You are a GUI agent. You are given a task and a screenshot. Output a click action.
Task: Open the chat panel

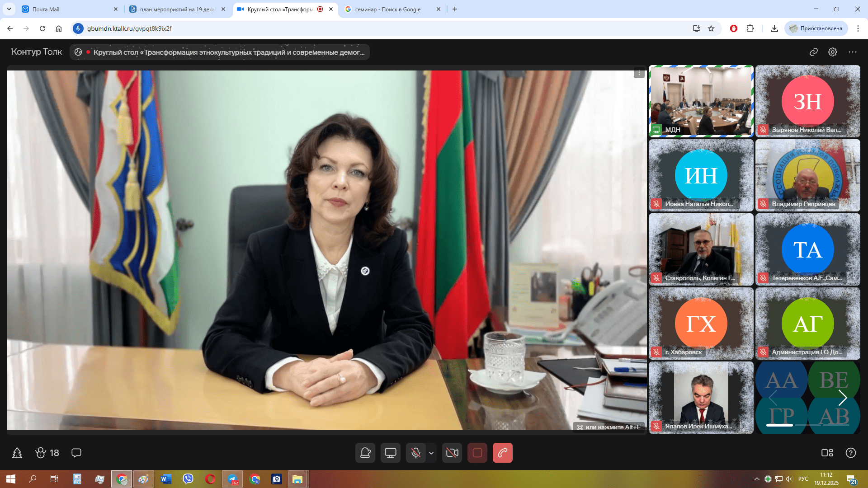click(76, 453)
